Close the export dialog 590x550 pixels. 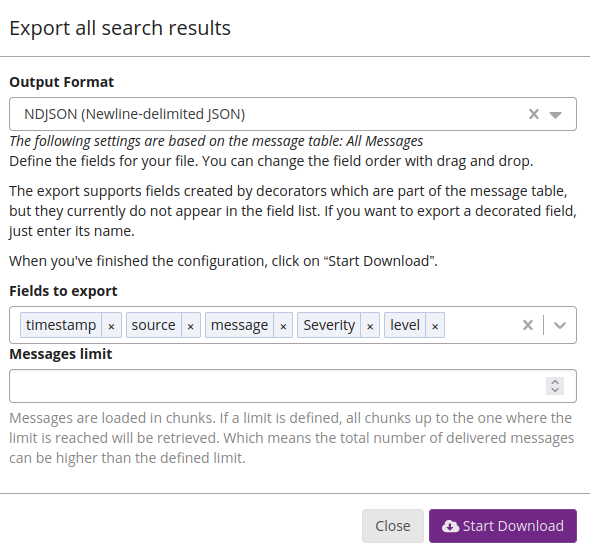click(393, 526)
